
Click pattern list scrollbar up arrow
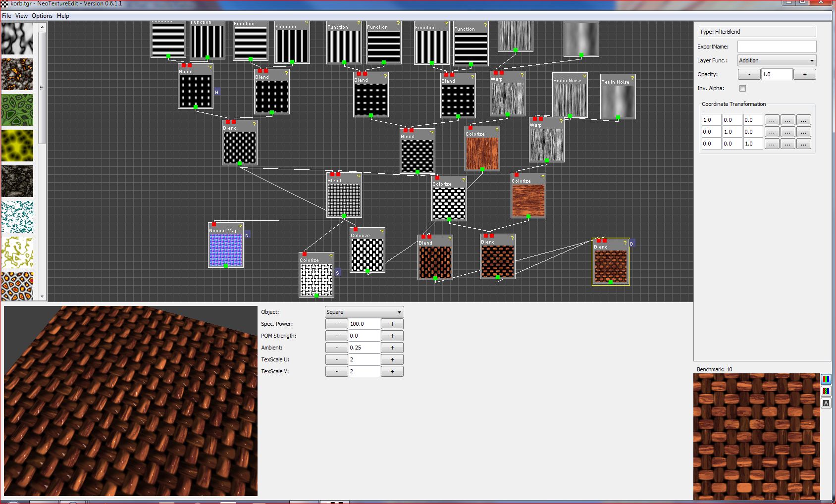click(42, 27)
